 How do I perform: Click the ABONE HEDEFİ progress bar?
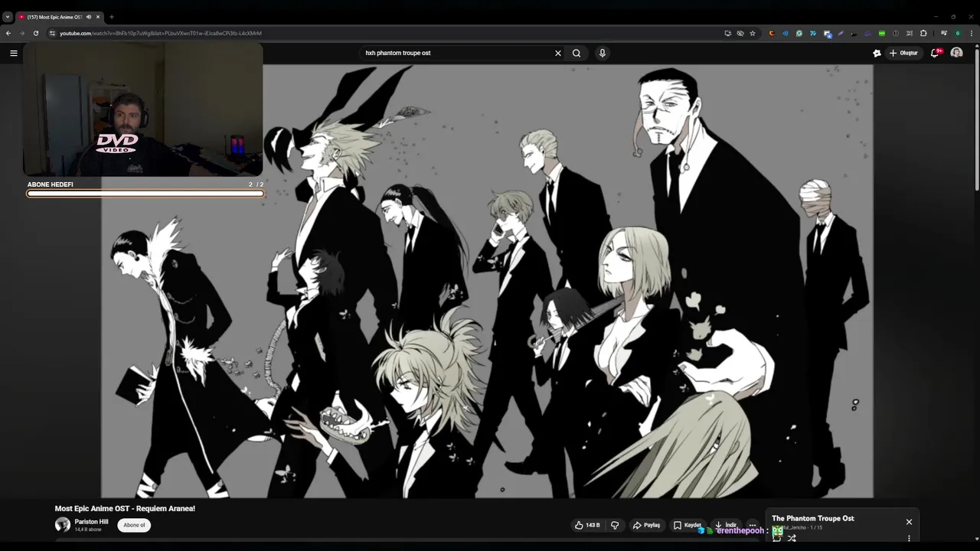point(145,194)
